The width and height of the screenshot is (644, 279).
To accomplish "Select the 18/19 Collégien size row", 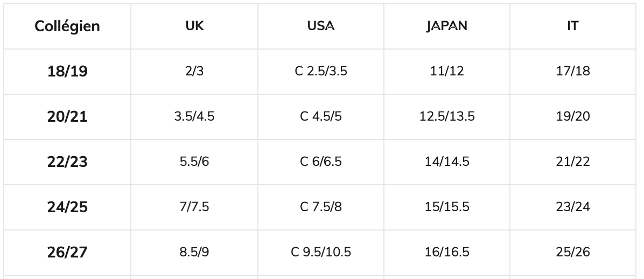I will [x=67, y=72].
